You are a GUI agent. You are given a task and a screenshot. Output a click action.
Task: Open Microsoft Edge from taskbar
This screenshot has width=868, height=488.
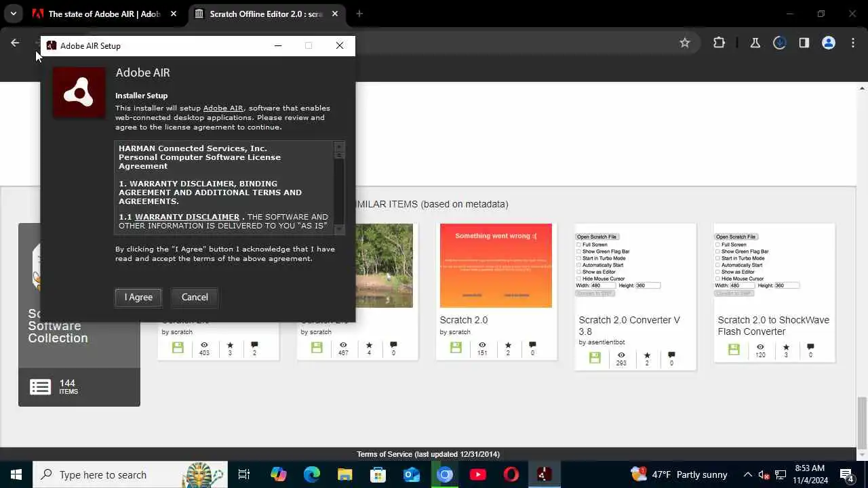pos(311,474)
